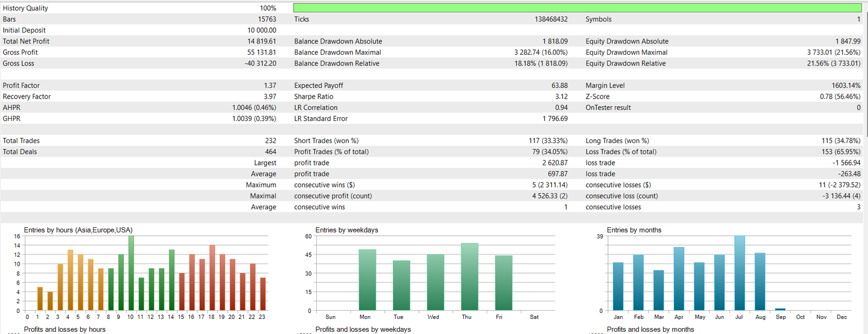Select the Total Trades value 232
Viewport: 868px width, 334px height.
pyautogui.click(x=271, y=141)
